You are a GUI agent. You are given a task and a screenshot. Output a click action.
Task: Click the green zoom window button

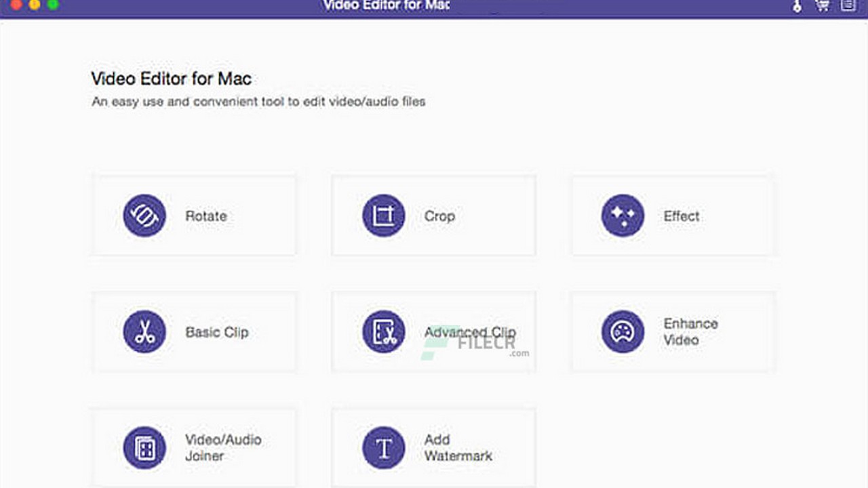pyautogui.click(x=53, y=5)
